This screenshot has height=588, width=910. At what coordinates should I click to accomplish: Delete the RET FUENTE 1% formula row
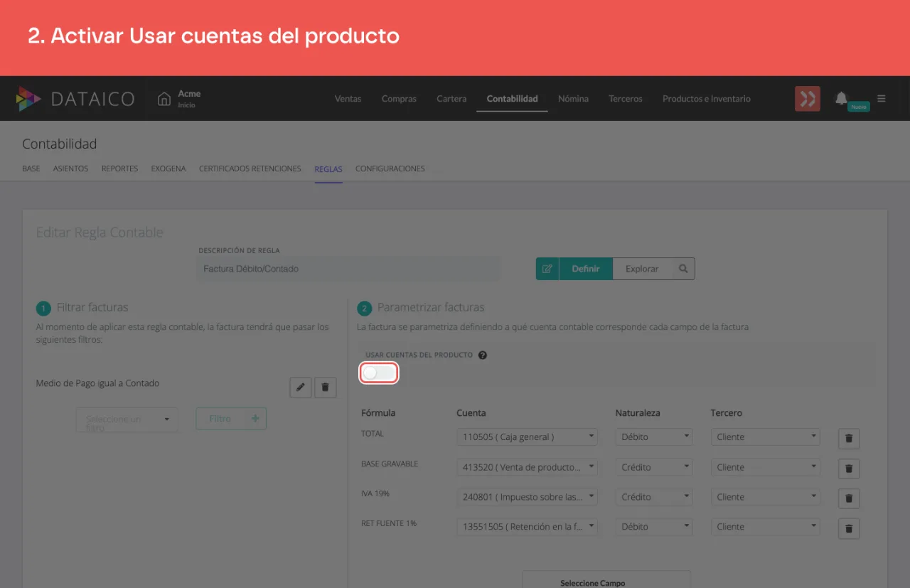pos(849,528)
